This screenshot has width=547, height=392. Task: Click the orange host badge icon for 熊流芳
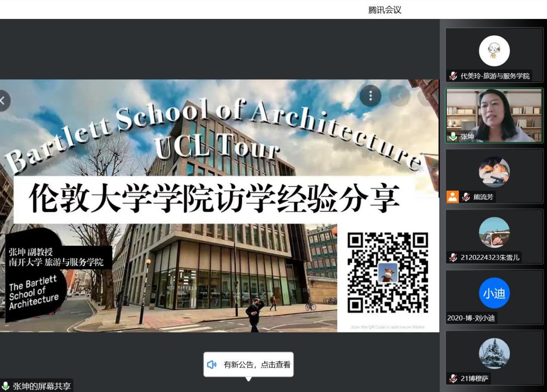coord(452,197)
